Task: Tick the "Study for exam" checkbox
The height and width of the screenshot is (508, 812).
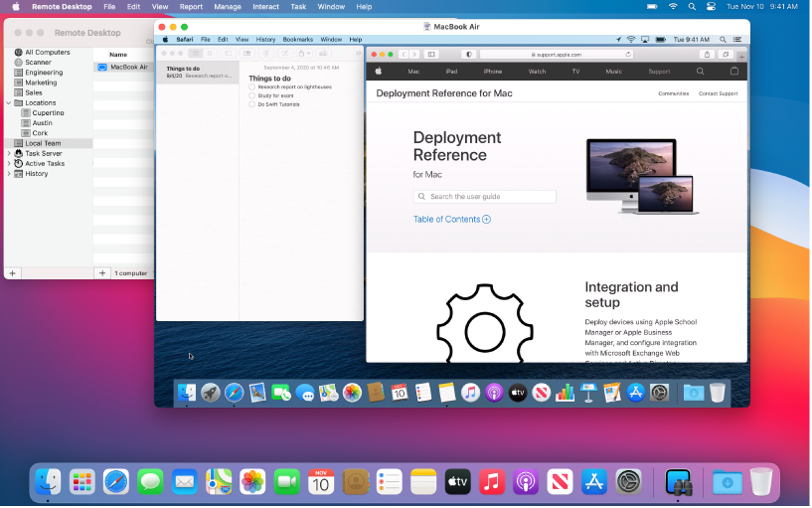Action: point(252,95)
